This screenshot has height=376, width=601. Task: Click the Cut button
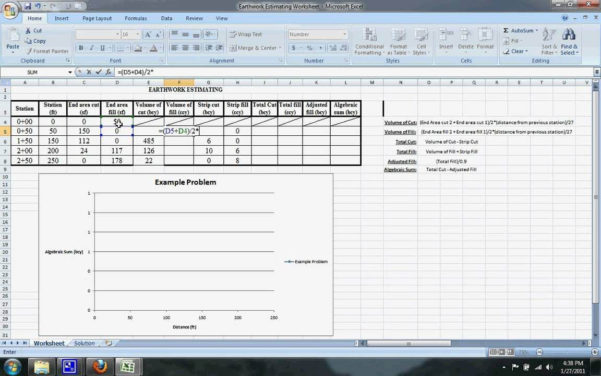pyautogui.click(x=34, y=31)
